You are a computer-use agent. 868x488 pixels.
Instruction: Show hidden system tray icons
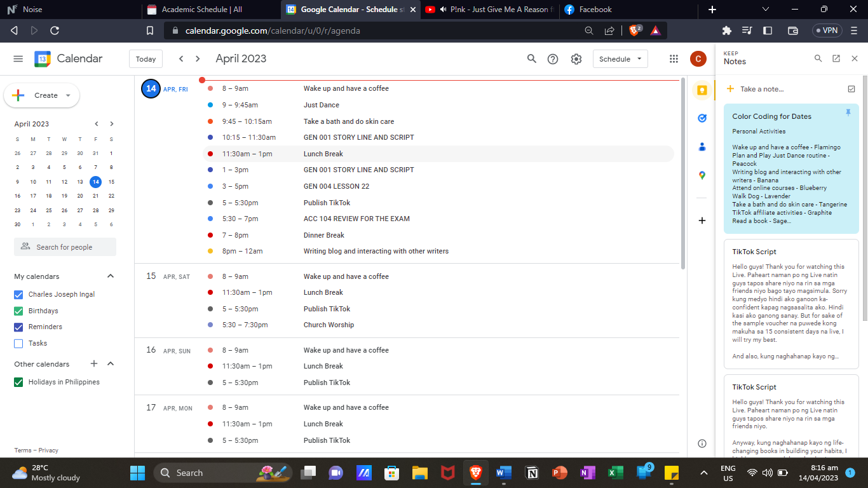tap(704, 473)
